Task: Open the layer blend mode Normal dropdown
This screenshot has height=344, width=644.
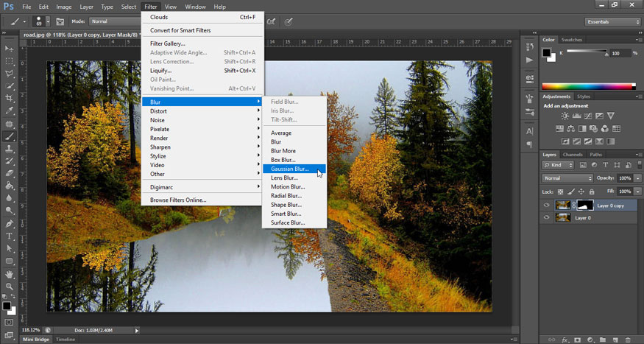Action: (x=567, y=178)
